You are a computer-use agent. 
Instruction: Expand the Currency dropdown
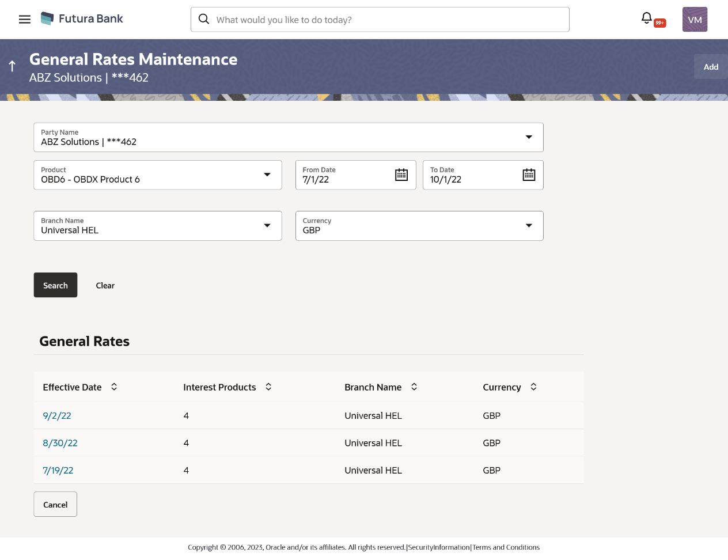pos(529,226)
